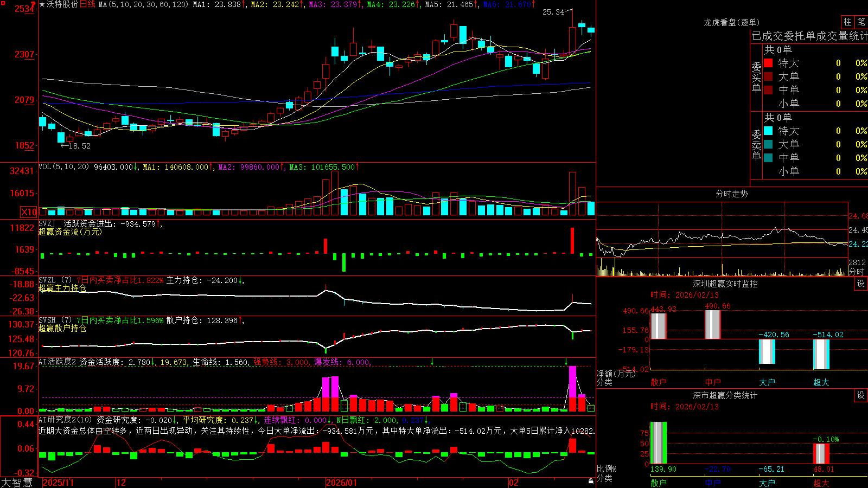The image size is (868, 488).
Task: Click the teal 大单 sell-order swatch
Action: [x=768, y=144]
